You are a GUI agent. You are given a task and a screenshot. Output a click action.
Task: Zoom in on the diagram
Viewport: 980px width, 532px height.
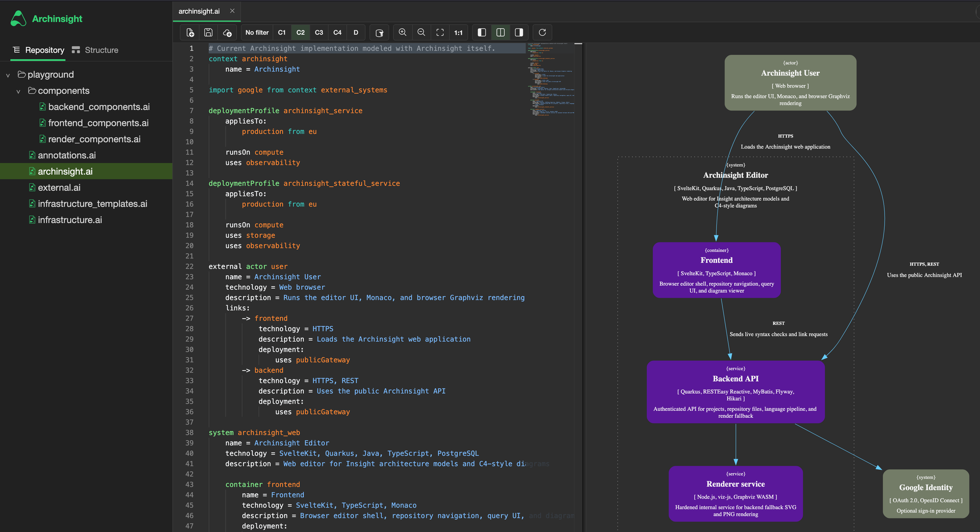pos(403,32)
